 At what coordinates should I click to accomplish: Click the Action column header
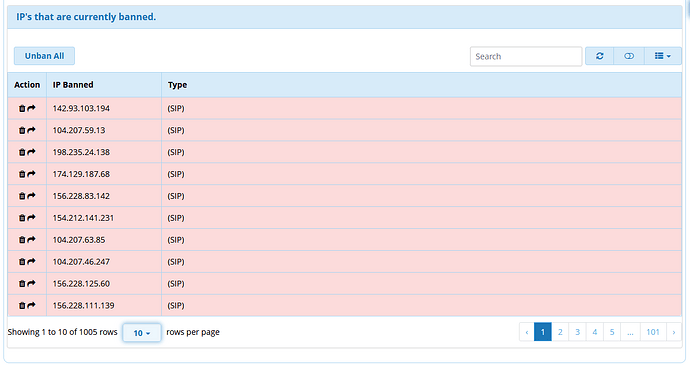(x=27, y=85)
